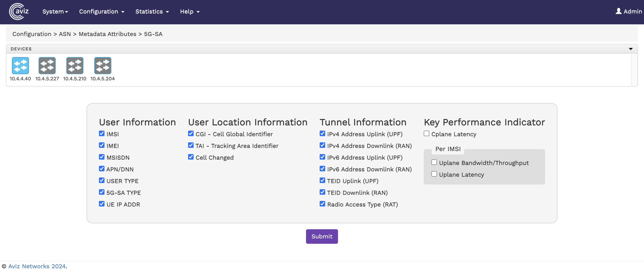
Task: Open the Aviz Networks 2024 link
Action: [x=37, y=266]
